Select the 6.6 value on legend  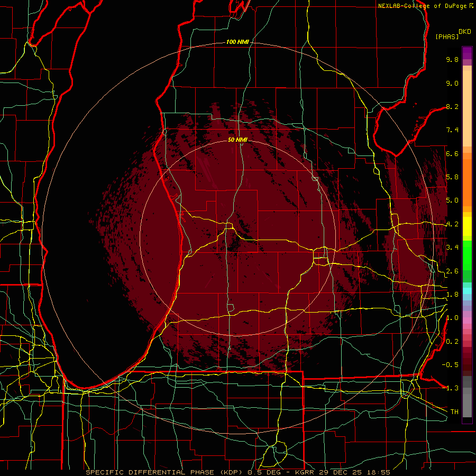[x=452, y=153]
